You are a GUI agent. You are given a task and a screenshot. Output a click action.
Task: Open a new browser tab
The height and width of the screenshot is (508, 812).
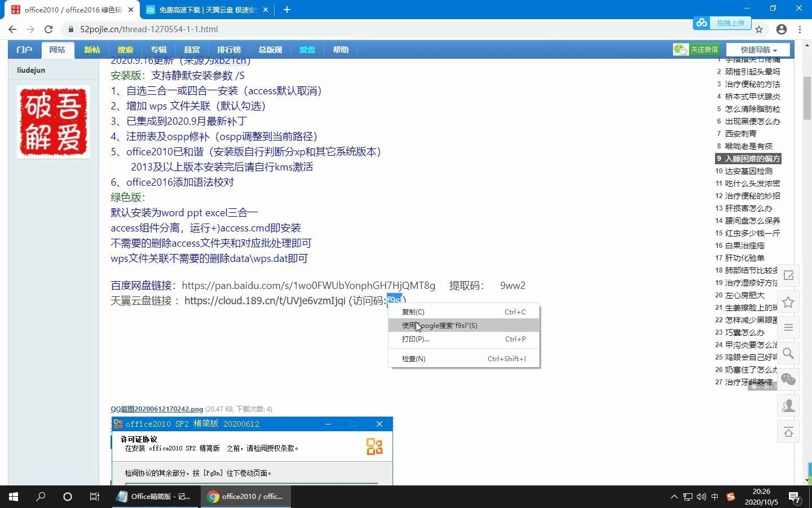286,10
